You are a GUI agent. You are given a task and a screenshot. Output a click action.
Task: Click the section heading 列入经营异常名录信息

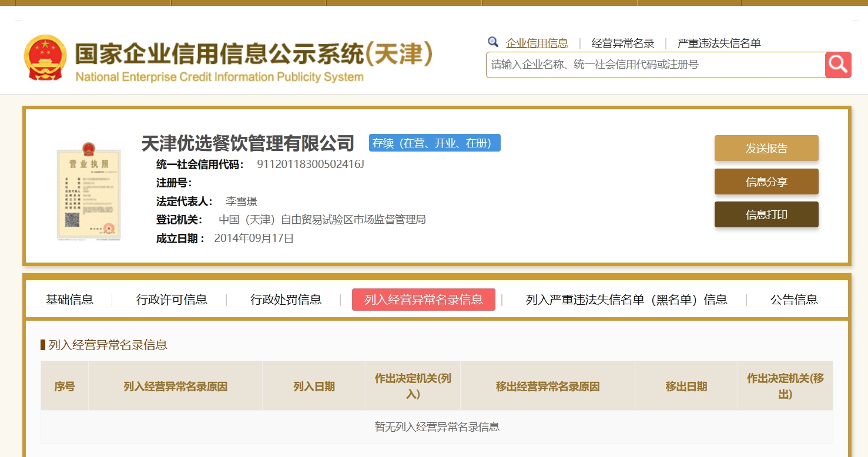point(108,345)
